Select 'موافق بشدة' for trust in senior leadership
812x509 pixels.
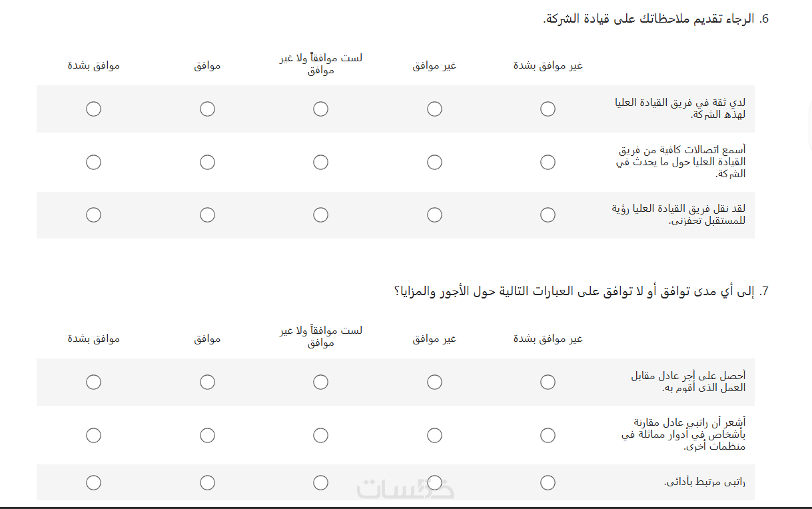pos(93,109)
